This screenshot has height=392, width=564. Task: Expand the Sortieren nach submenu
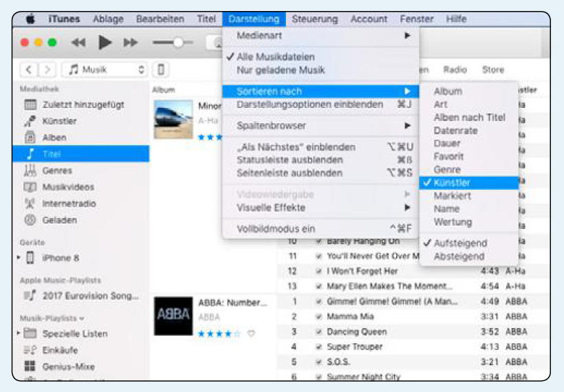[321, 91]
